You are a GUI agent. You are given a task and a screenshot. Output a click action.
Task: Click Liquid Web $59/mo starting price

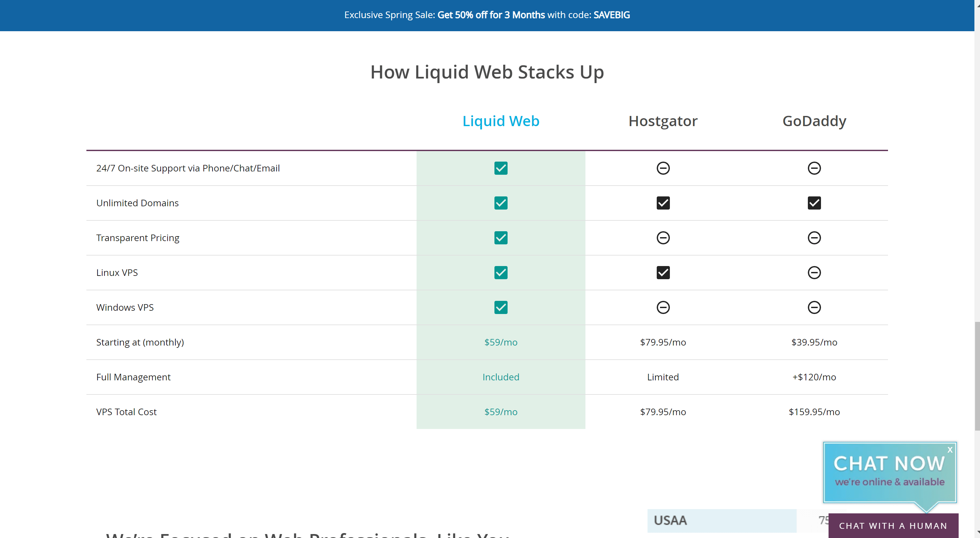pyautogui.click(x=501, y=342)
